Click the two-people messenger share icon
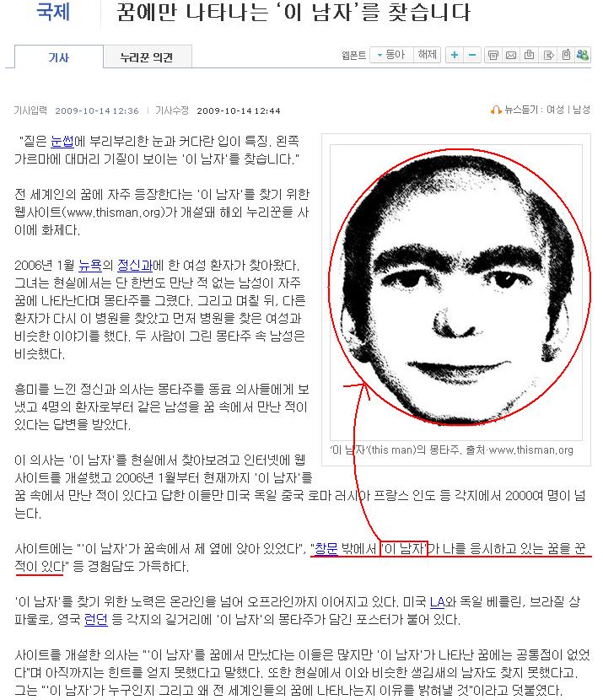Viewport: 603px width, 700px height. click(583, 55)
